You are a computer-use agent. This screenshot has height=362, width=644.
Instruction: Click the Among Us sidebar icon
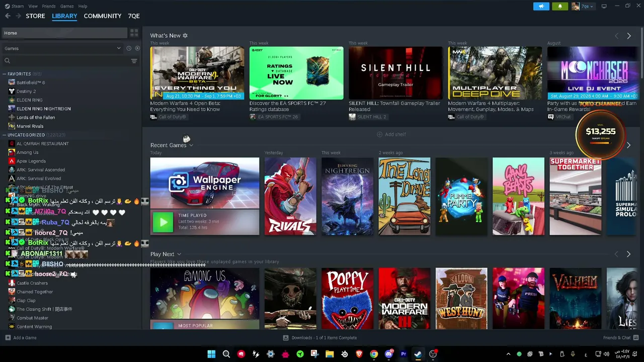(x=12, y=152)
